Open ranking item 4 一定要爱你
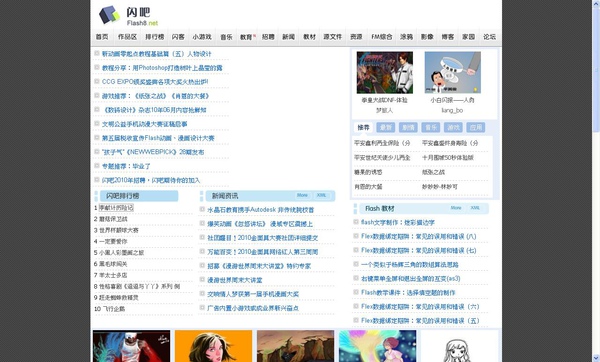 [x=113, y=241]
